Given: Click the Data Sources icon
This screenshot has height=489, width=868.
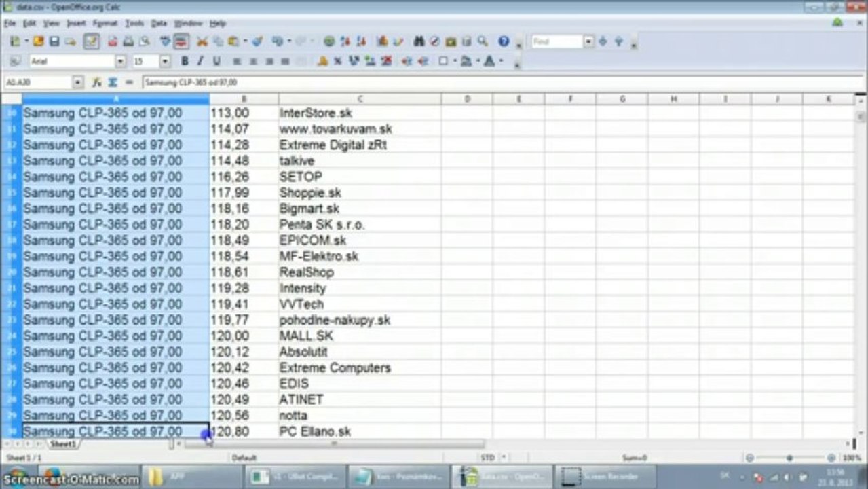Looking at the screenshot, I should 466,41.
